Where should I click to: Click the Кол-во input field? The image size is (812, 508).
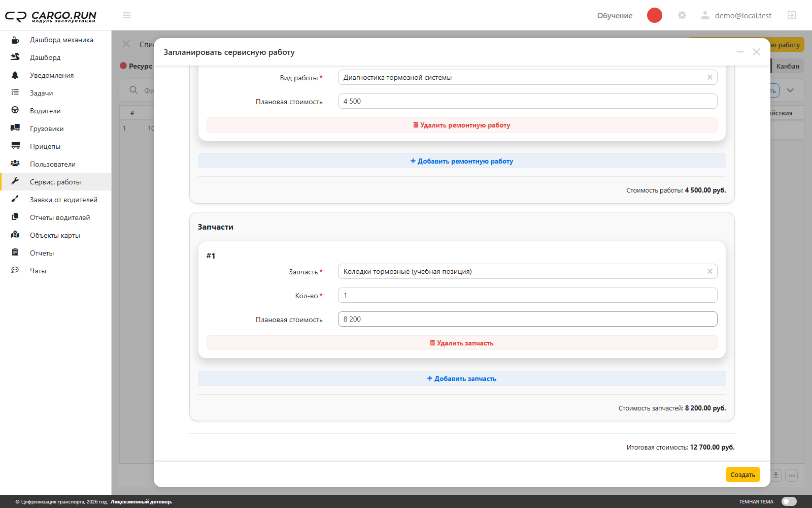tap(528, 295)
